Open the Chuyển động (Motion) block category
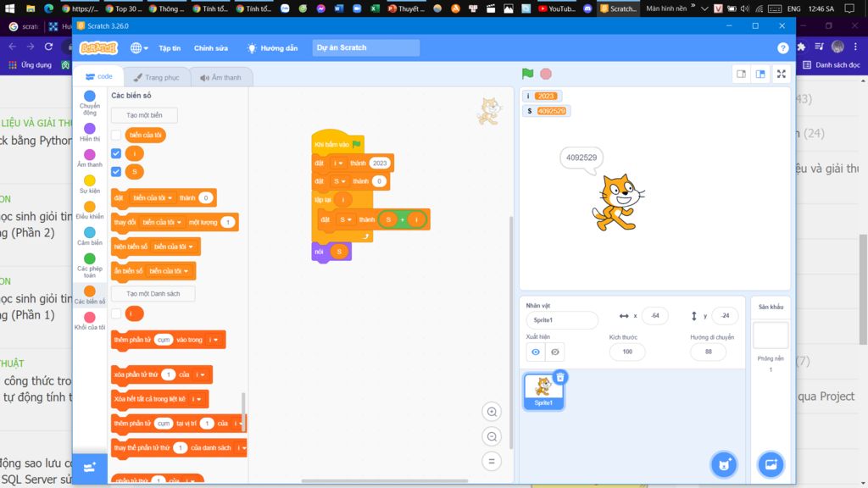This screenshot has width=868, height=488. click(90, 103)
